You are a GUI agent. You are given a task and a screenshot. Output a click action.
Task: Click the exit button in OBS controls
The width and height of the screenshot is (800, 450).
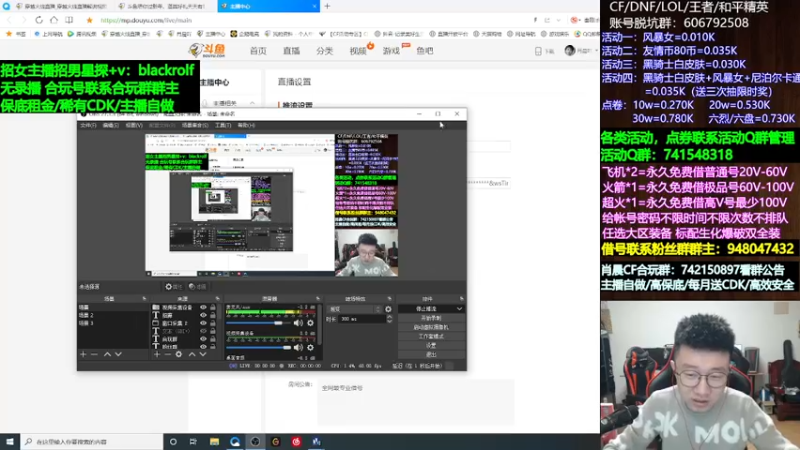431,354
